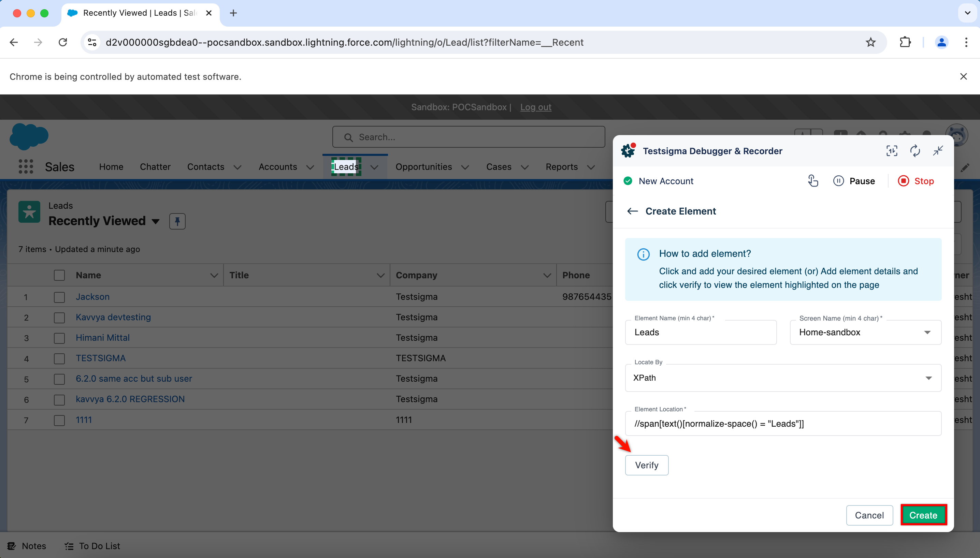Collapse the Testsigma recorder panel
This screenshot has width=980, height=558.
938,151
